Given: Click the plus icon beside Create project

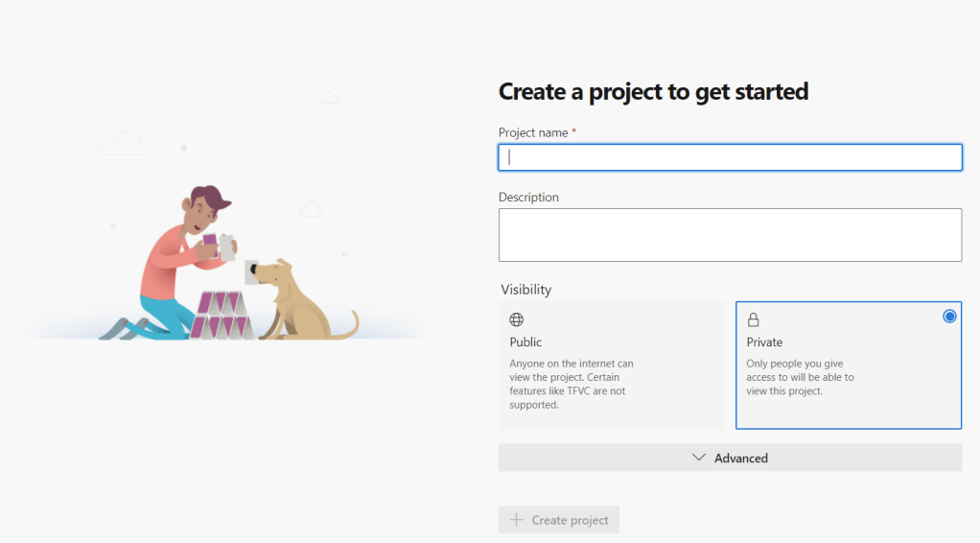Looking at the screenshot, I should tap(516, 520).
